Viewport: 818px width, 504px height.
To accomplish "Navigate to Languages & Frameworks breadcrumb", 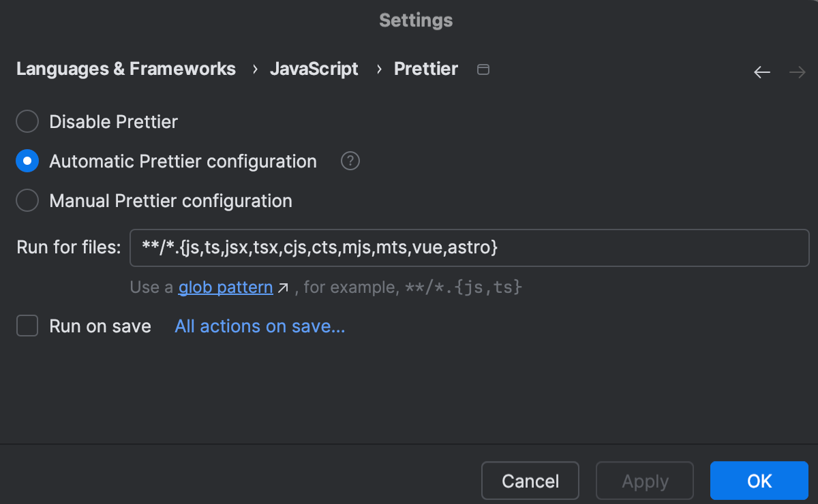I will click(x=125, y=69).
